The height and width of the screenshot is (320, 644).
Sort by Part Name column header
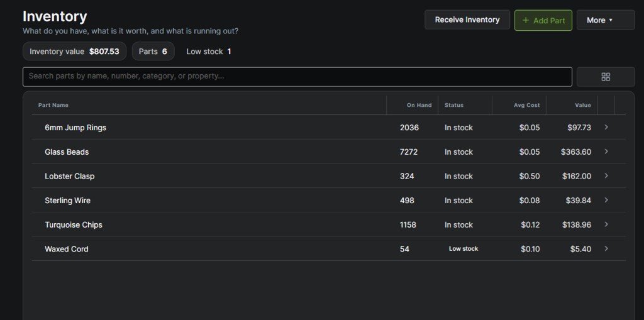[x=53, y=105]
